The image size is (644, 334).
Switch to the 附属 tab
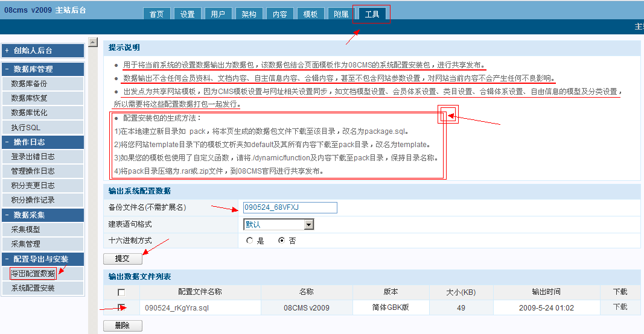coord(341,14)
